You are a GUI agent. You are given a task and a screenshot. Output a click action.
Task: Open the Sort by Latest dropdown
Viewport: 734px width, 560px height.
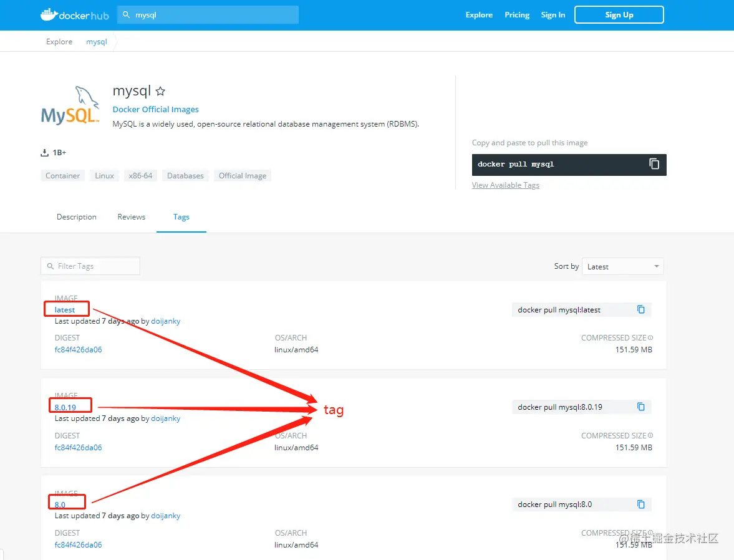point(622,266)
